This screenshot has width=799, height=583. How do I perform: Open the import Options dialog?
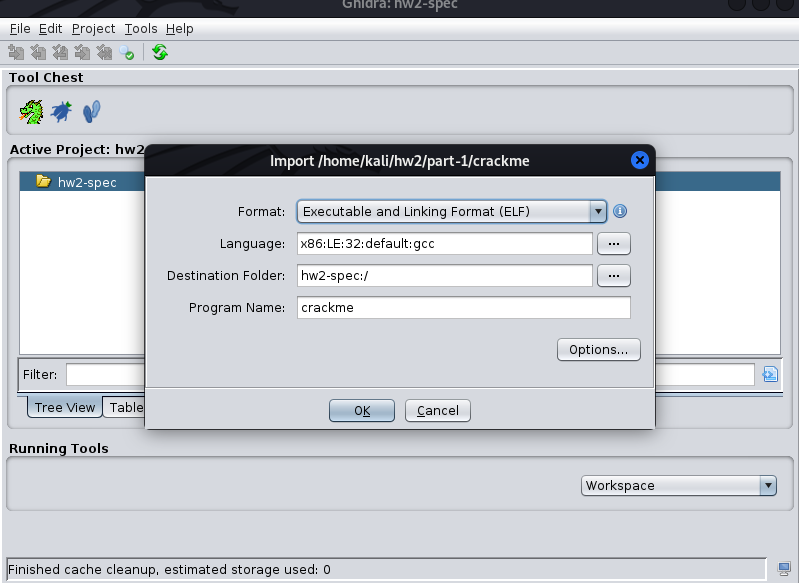[x=598, y=350]
